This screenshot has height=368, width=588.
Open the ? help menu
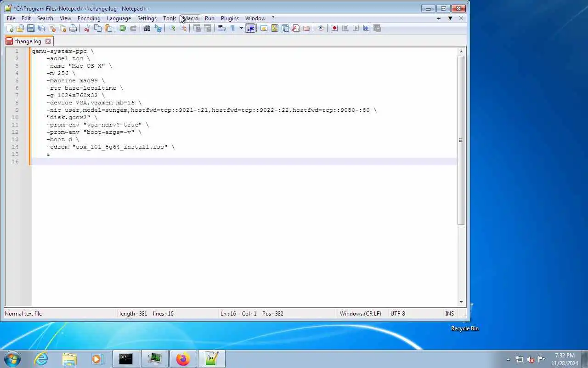pyautogui.click(x=273, y=18)
